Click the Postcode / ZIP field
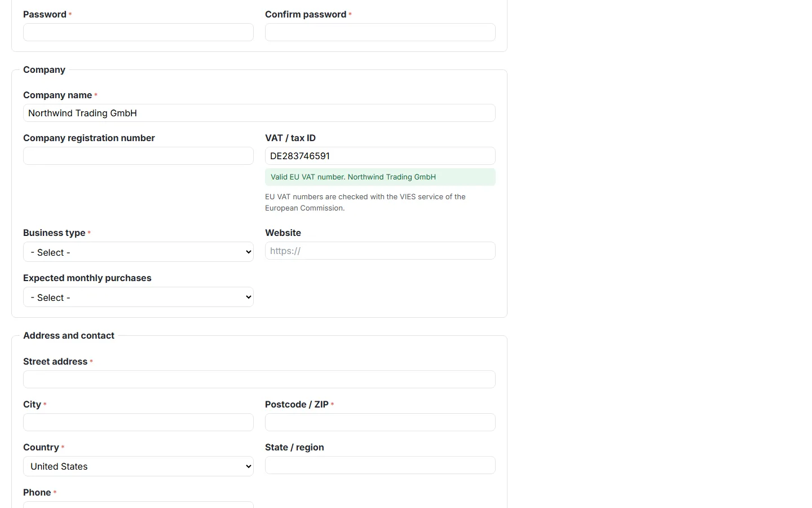812x508 pixels. 380,422
